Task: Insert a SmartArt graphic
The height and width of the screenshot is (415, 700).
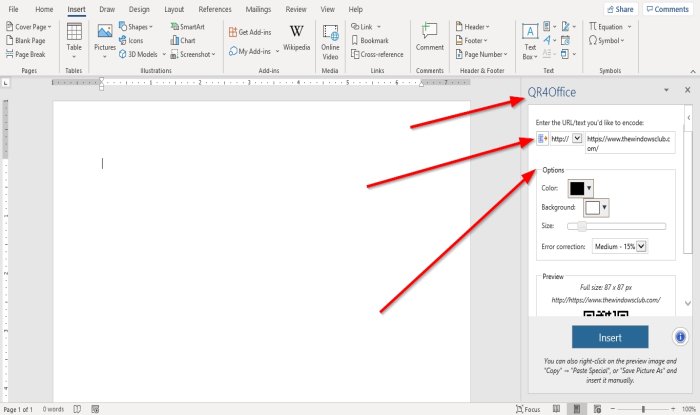Action: tap(188, 27)
